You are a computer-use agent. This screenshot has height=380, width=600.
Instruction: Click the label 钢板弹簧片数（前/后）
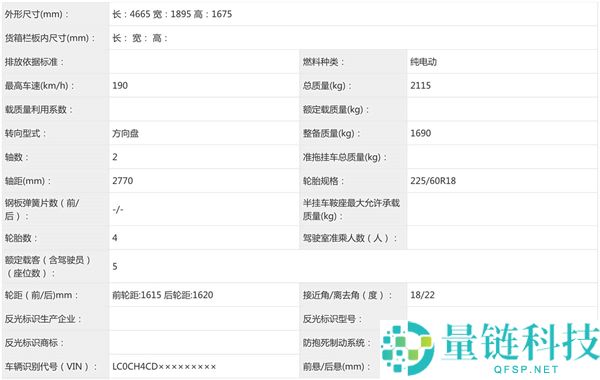tap(42, 209)
